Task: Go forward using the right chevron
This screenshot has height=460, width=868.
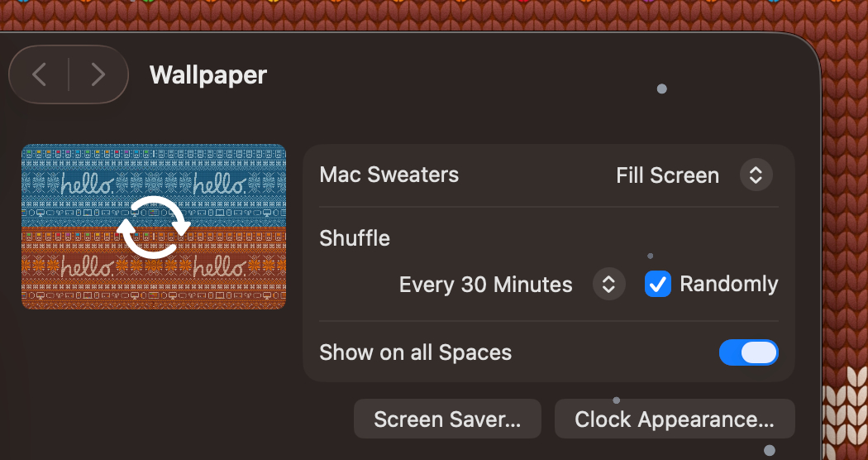Action: tap(98, 74)
